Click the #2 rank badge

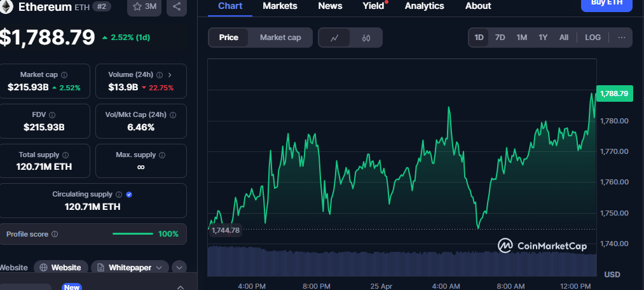(x=102, y=6)
